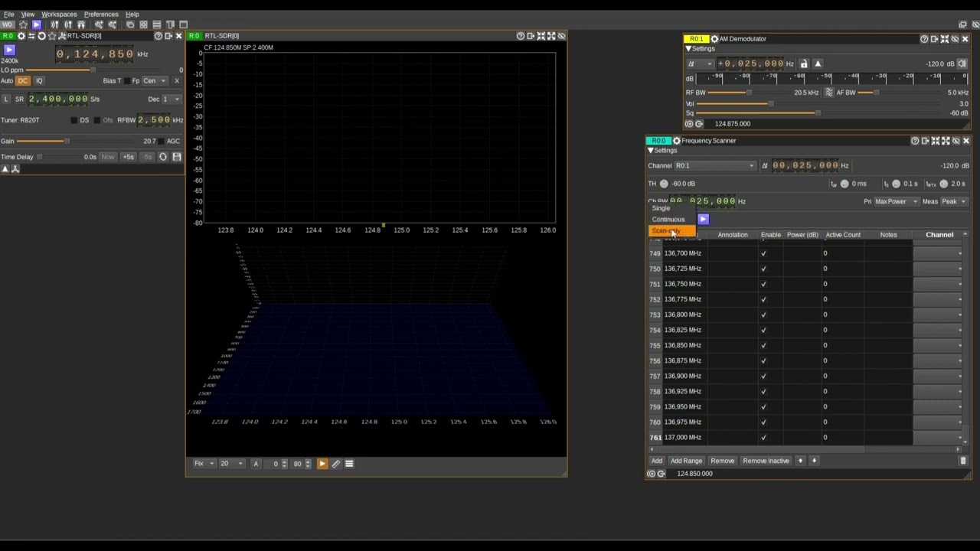Open the help icon in the RTL-SDR panel
The height and width of the screenshot is (551, 980).
[x=158, y=36]
